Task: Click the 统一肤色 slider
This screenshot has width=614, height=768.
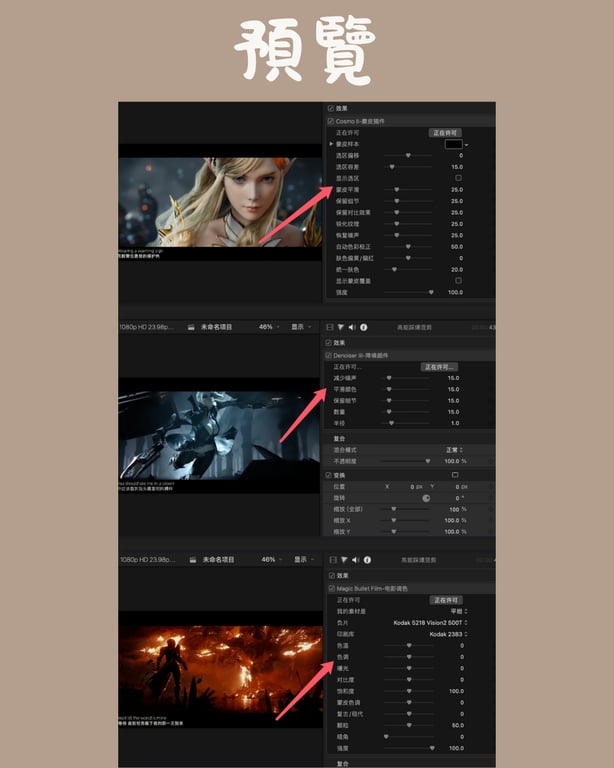Action: coord(408,269)
